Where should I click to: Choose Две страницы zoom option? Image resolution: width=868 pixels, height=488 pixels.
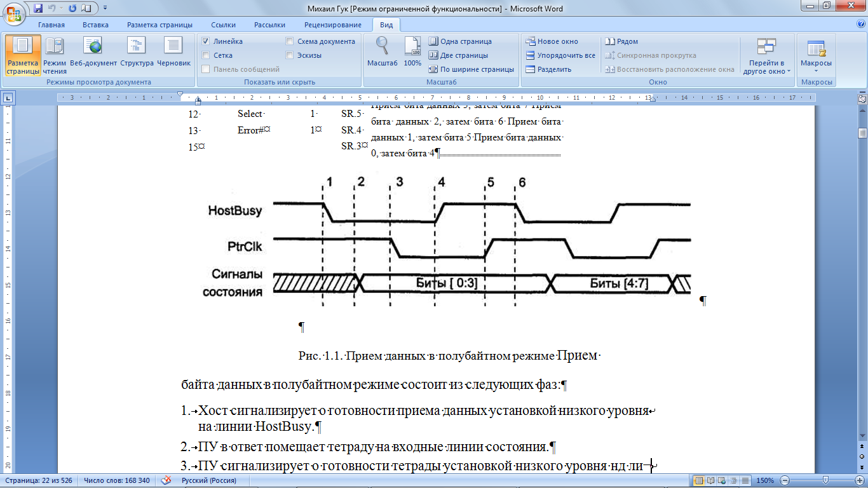pyautogui.click(x=458, y=55)
